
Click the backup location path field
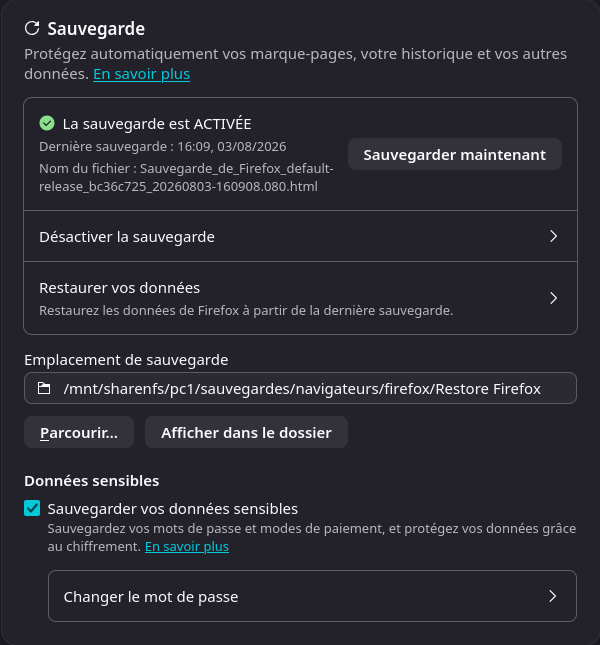pyautogui.click(x=301, y=388)
